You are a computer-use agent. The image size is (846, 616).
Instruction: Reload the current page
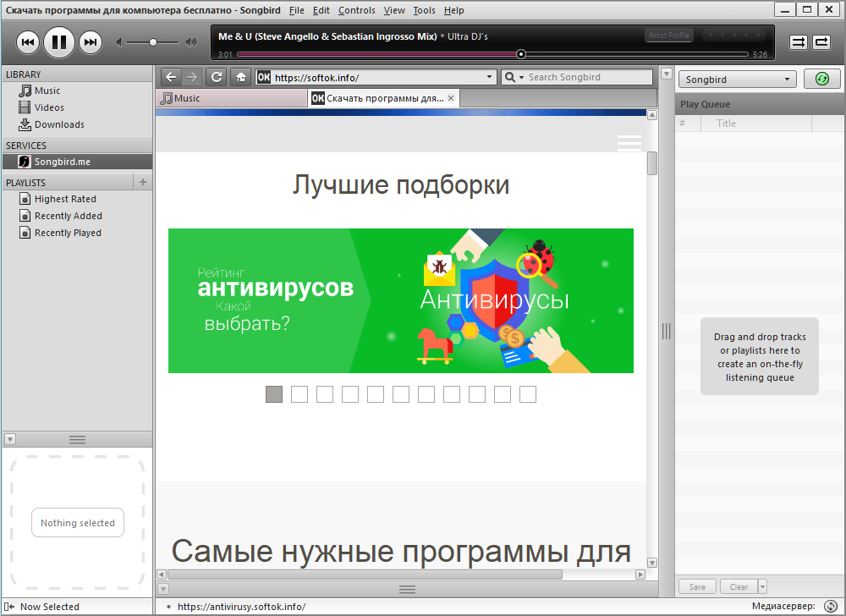click(x=217, y=77)
